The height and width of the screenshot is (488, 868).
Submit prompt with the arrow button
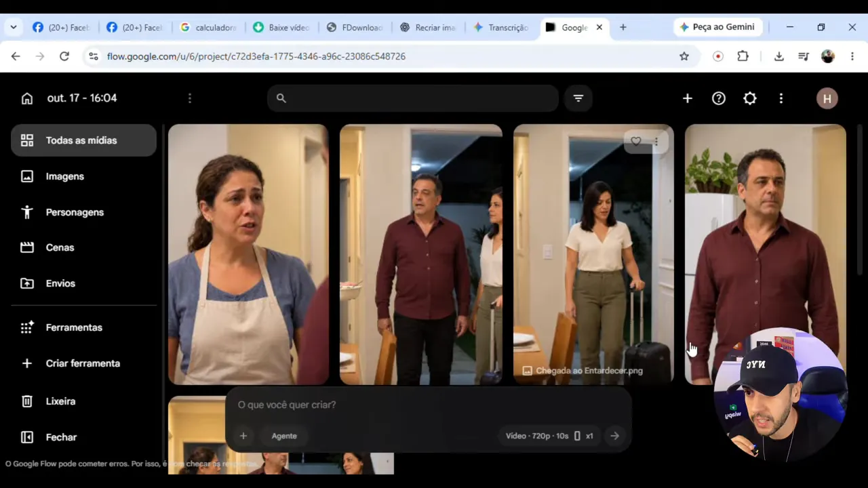[x=614, y=436]
